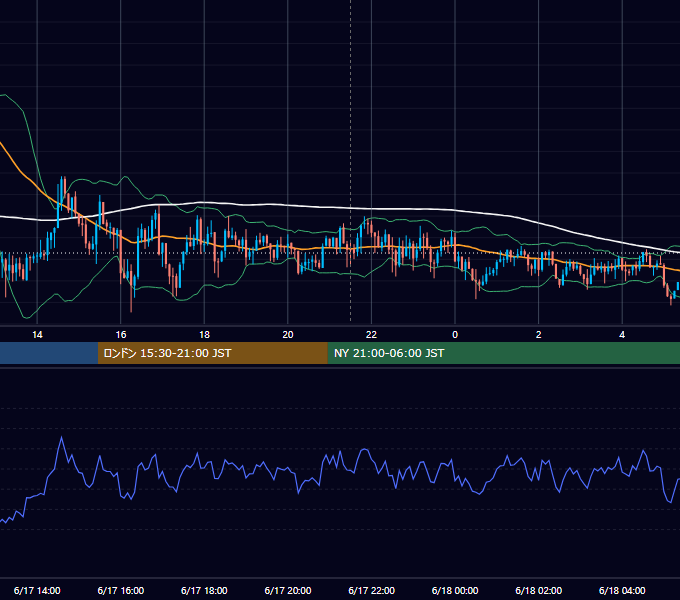This screenshot has width=680, height=600.
Task: Click the 2 hour label on price chart axis
Action: pos(539,335)
